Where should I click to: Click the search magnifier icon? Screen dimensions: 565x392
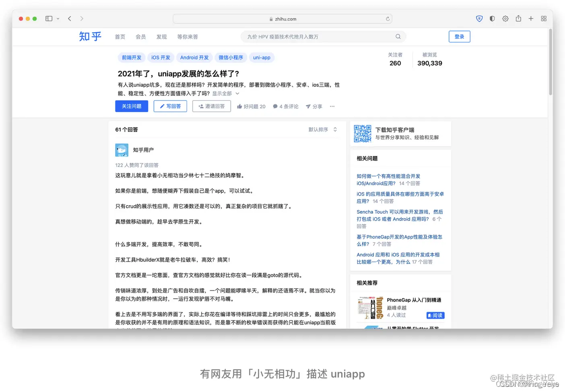pos(398,37)
